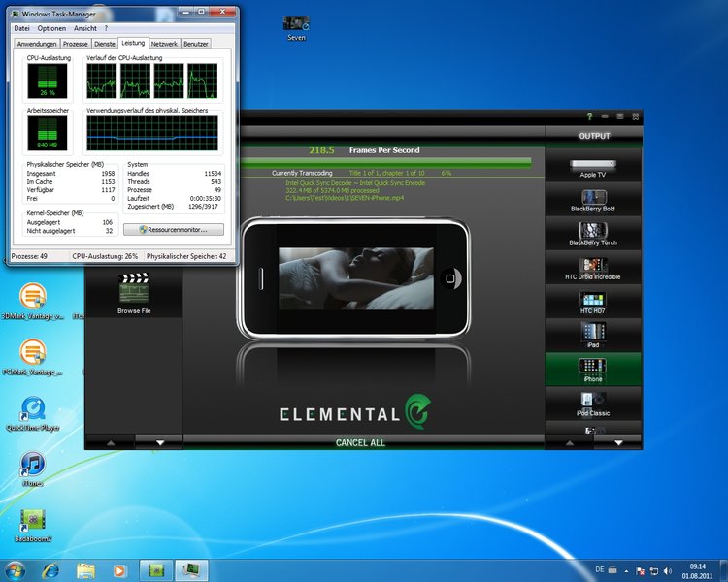Open Badaboom options icon in title bar

(620, 117)
